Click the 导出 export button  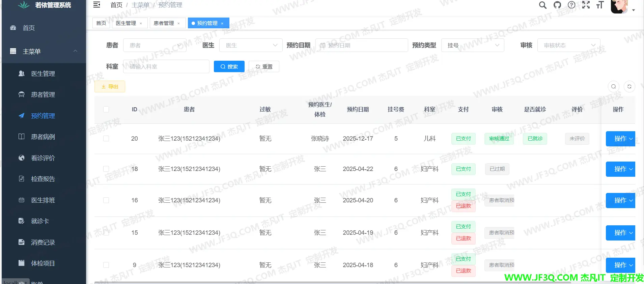(110, 87)
